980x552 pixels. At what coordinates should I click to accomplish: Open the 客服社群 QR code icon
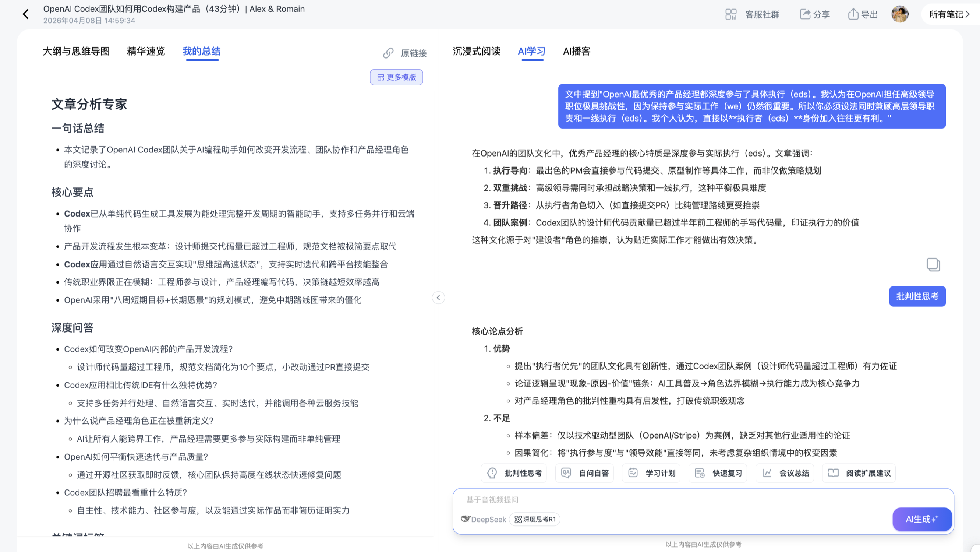(731, 14)
